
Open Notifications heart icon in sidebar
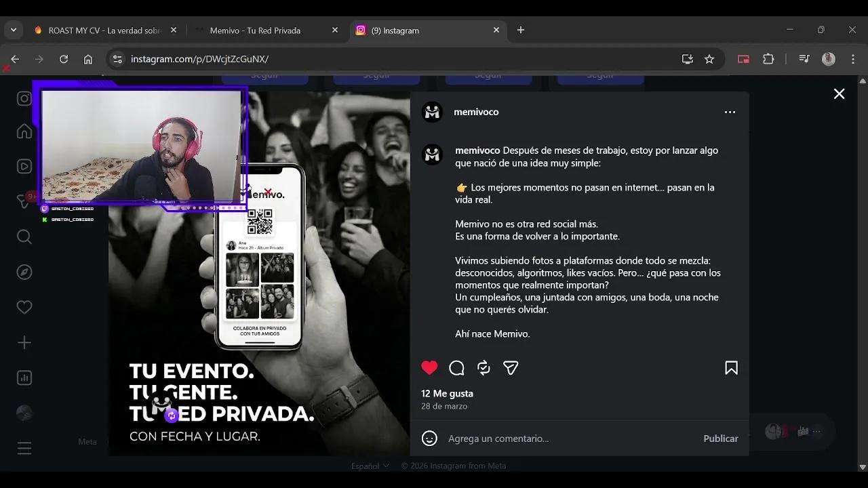click(24, 307)
